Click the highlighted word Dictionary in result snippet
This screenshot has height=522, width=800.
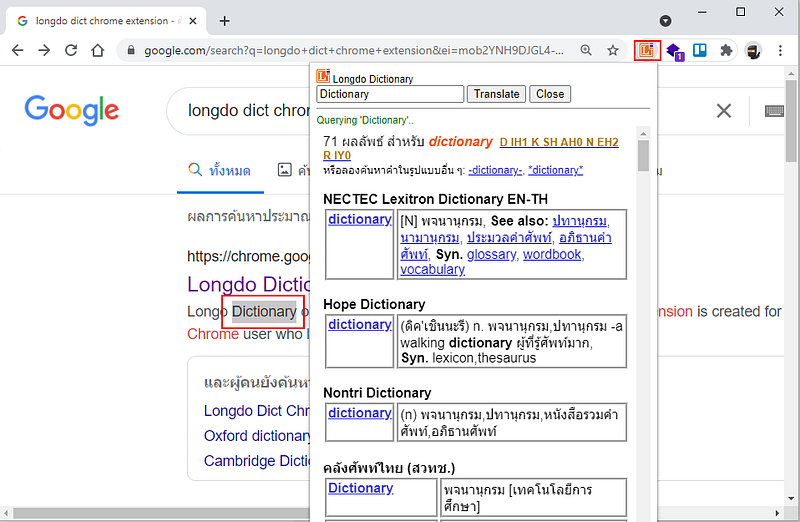click(264, 311)
